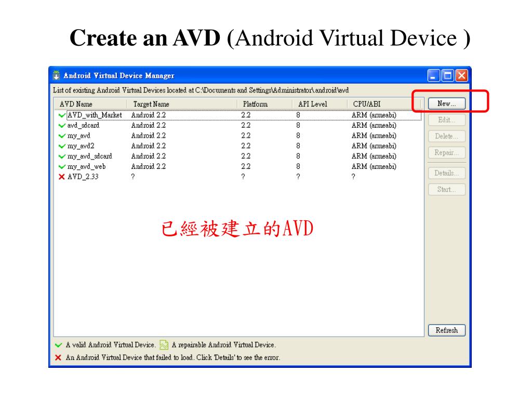Click the Edit... button
This screenshot has height=399, width=532.
point(446,120)
